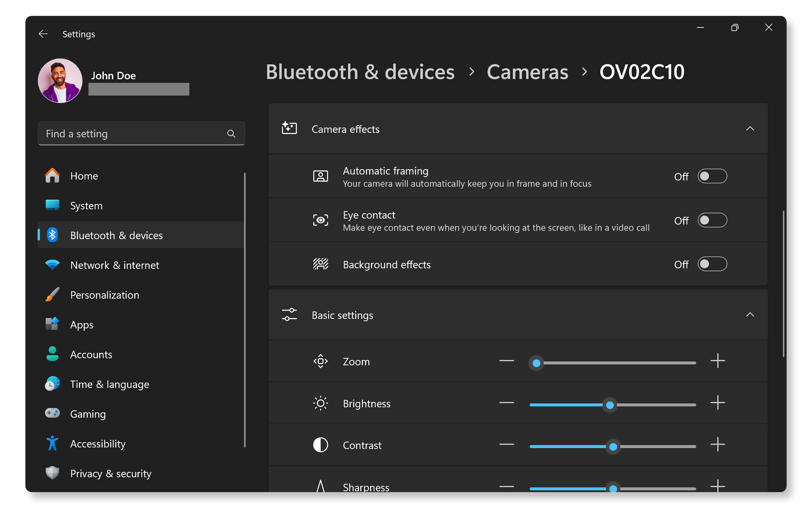Click the Zoom slider handle

point(536,363)
